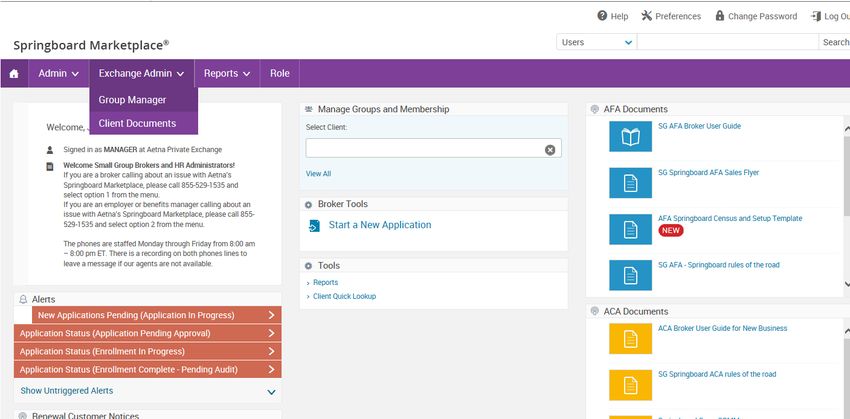Expand New Applications Pending alert arrow
Viewport: 850px width, 419px height.
tap(272, 315)
